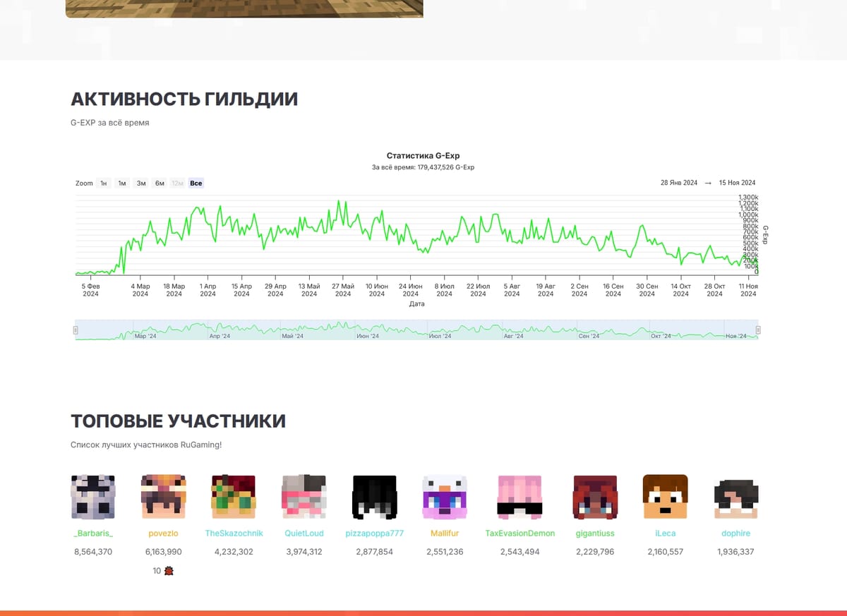The width and height of the screenshot is (847, 616).
Task: Open TaxEvasionDemon's profile link
Action: [x=520, y=533]
